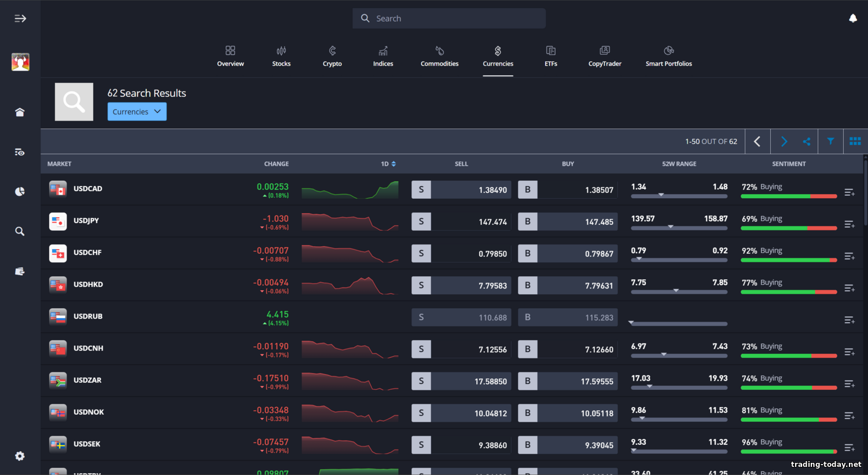Expand the sidebar menu arrow
The width and height of the screenshot is (868, 475).
coord(20,19)
